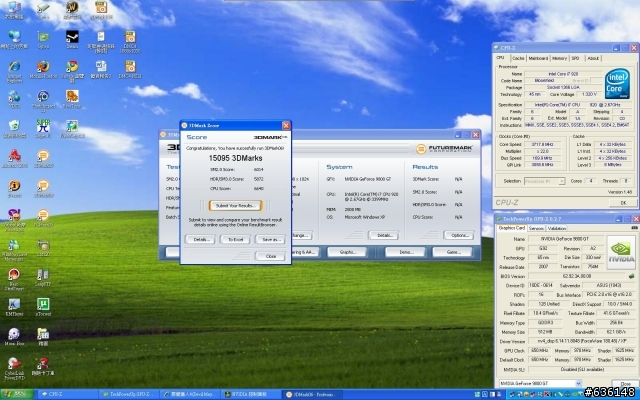Open the uTorrent desktop shortcut
Image resolution: width=640 pixels, height=400 pixels.
(43, 307)
